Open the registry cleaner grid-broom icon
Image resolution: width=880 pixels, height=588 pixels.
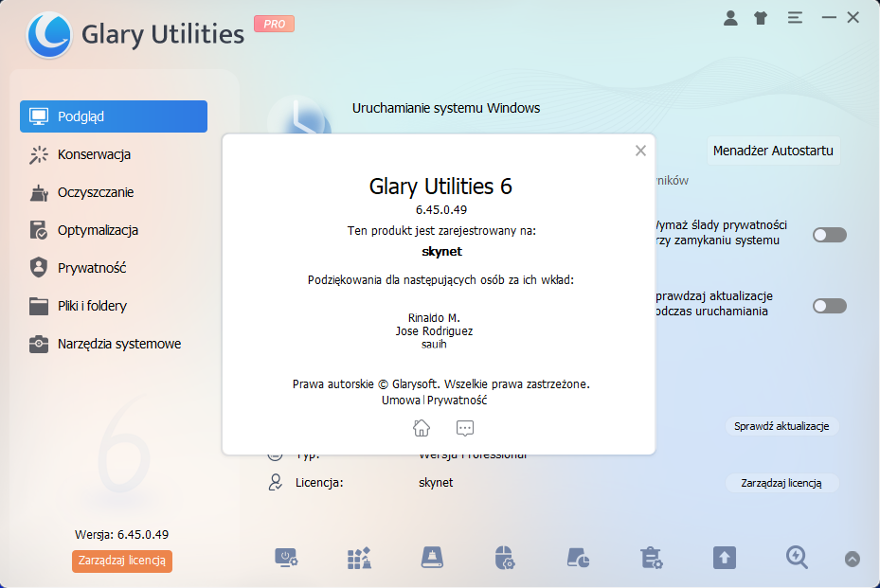[x=359, y=559]
